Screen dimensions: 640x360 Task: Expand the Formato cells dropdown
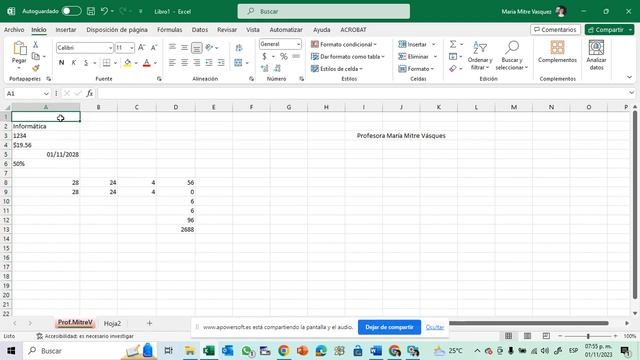(x=432, y=69)
